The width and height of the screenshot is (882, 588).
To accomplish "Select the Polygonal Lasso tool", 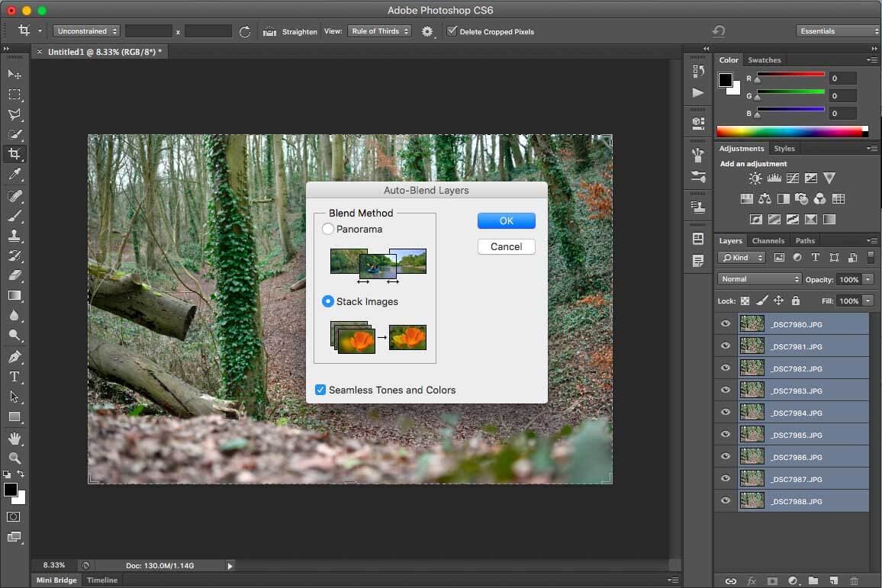I will coord(14,114).
